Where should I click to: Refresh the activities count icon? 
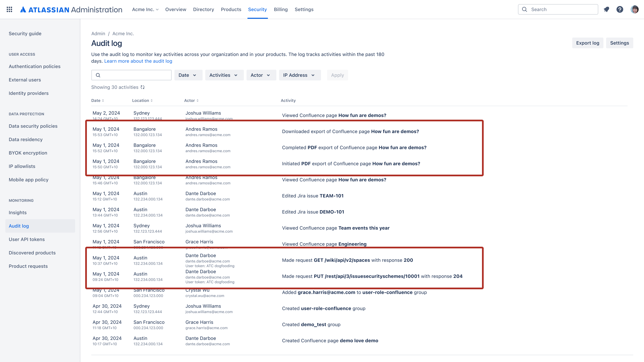143,87
